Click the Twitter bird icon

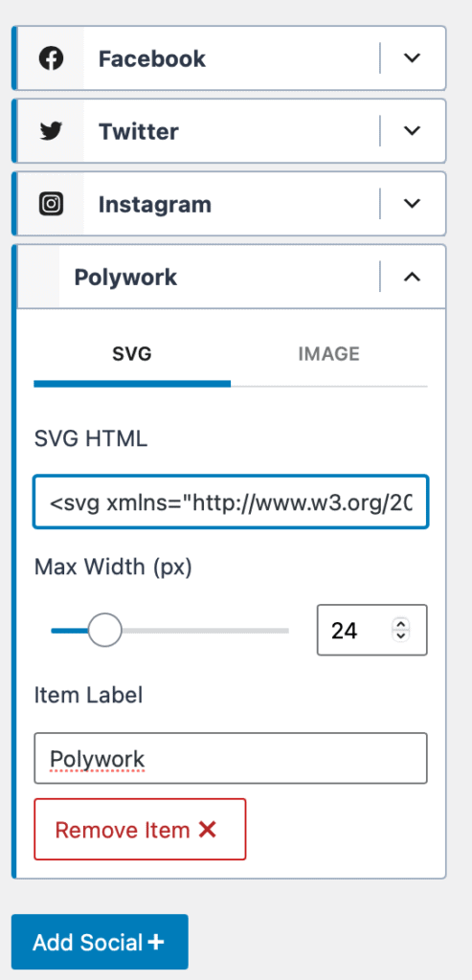pyautogui.click(x=52, y=131)
